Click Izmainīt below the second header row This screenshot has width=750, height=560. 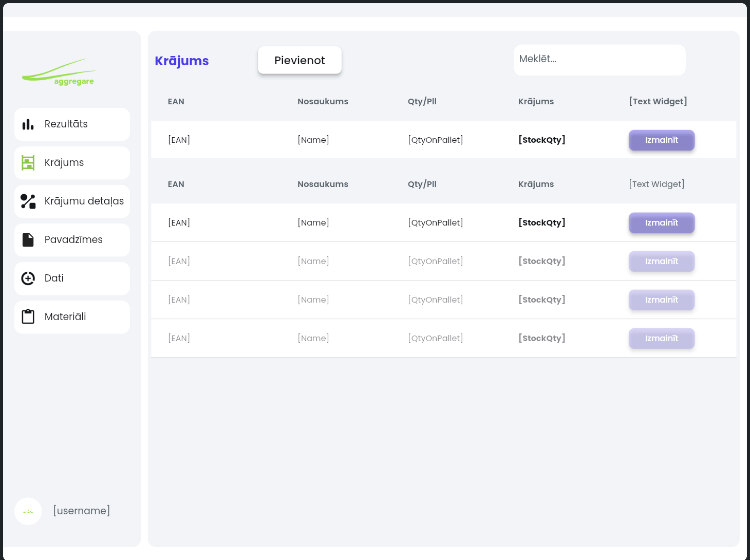662,223
